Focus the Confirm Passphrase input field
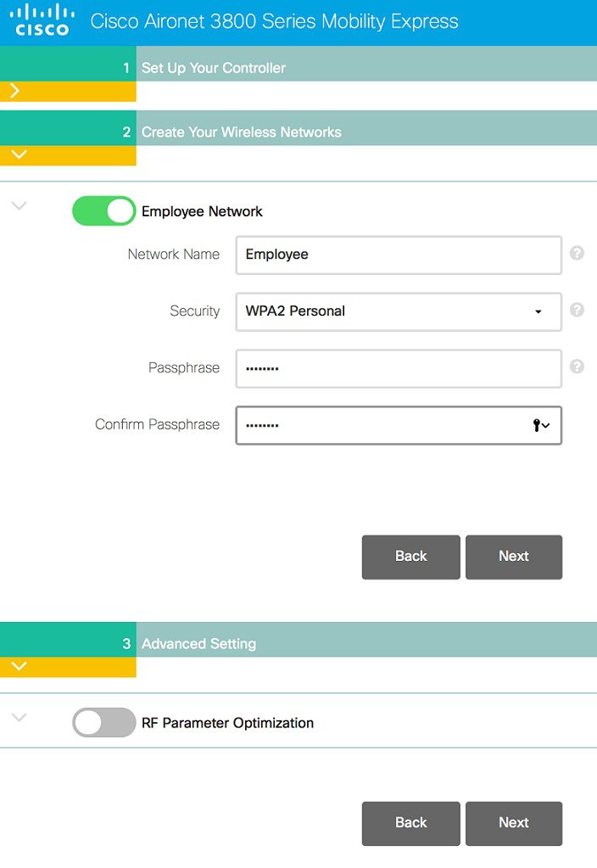597x868 pixels. pyautogui.click(x=399, y=425)
